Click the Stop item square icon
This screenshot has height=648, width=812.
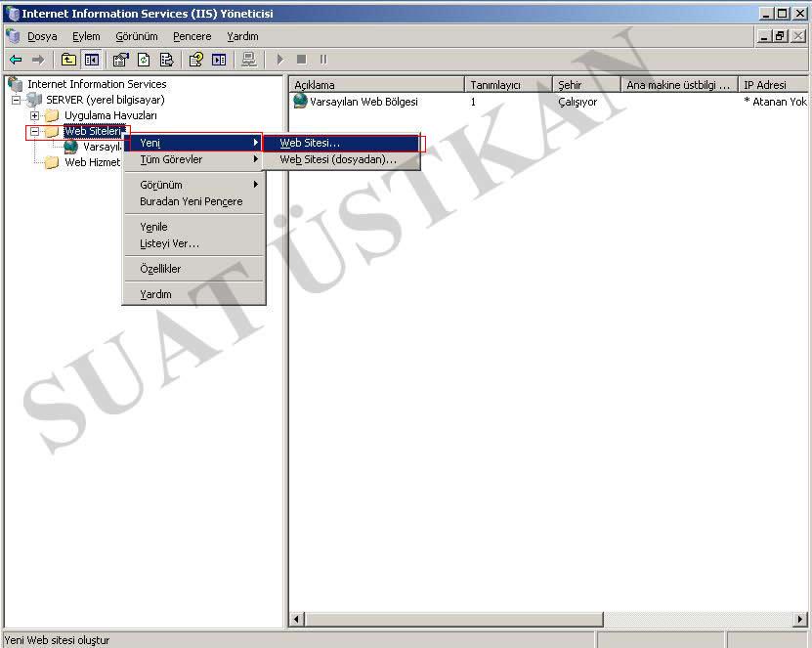(301, 60)
